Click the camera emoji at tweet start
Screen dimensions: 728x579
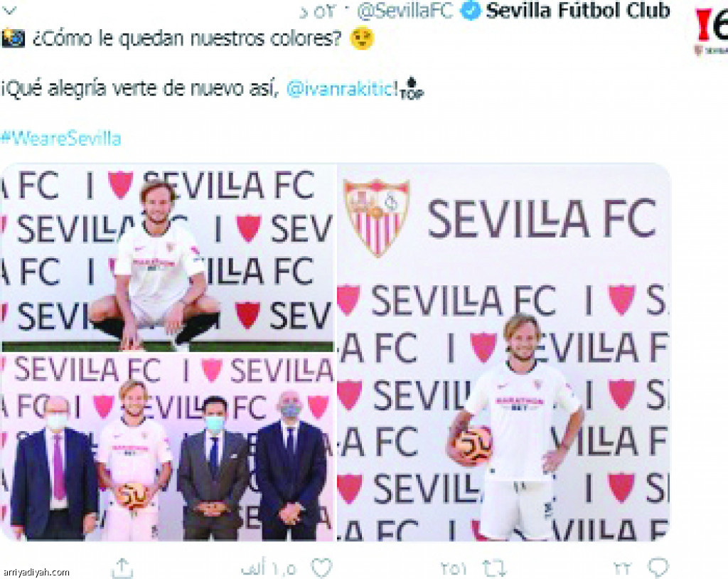[x=13, y=38]
